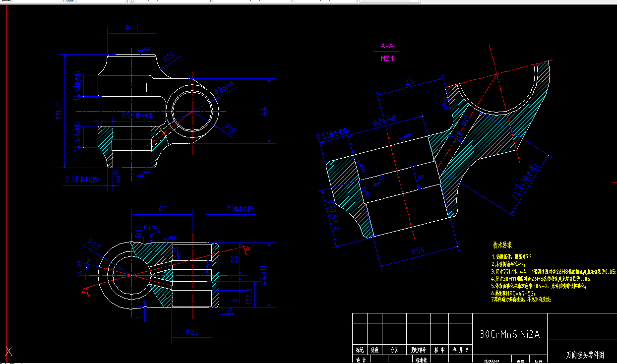Click the 年.月.日 title block cell

pyautogui.click(x=461, y=350)
